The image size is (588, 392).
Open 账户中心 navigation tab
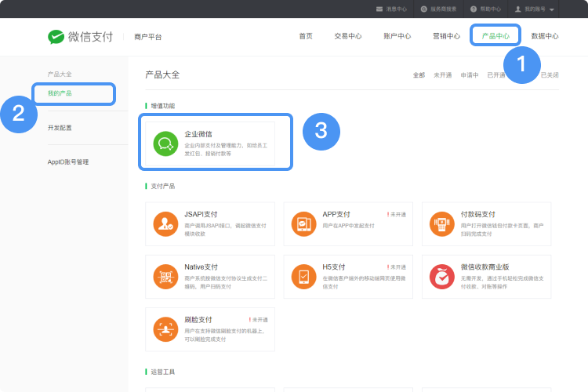point(397,36)
